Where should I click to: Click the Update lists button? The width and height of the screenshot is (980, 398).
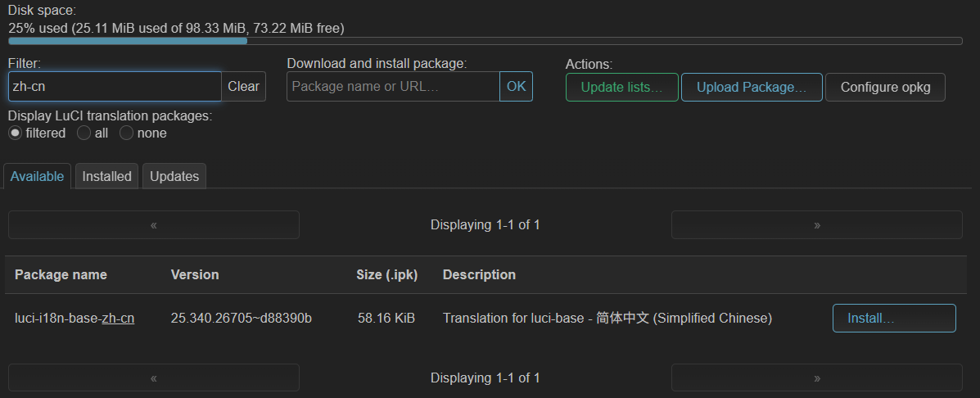tap(622, 88)
